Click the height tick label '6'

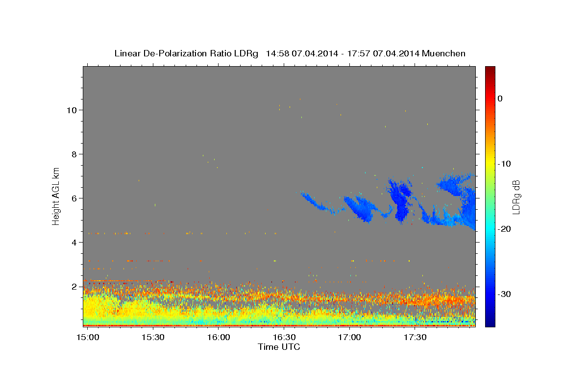coord(74,198)
